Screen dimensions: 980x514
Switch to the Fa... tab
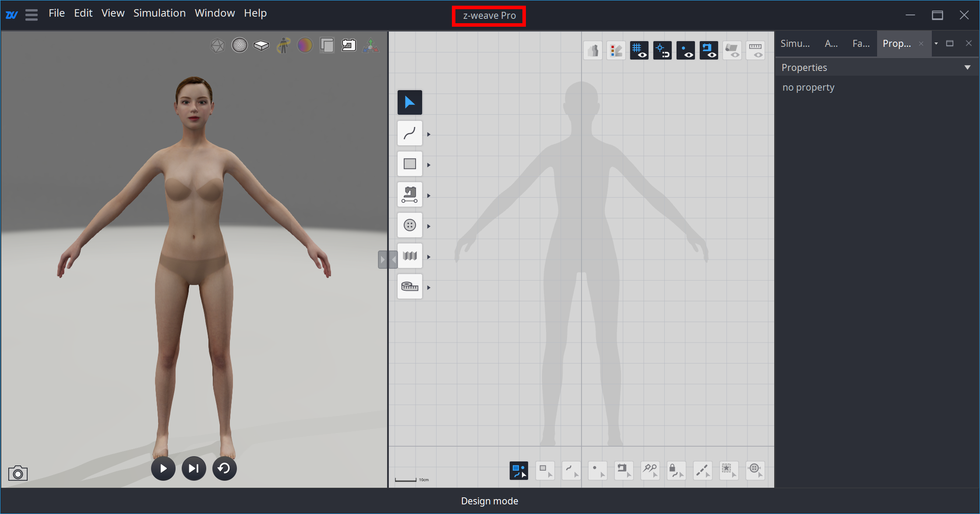coord(861,43)
